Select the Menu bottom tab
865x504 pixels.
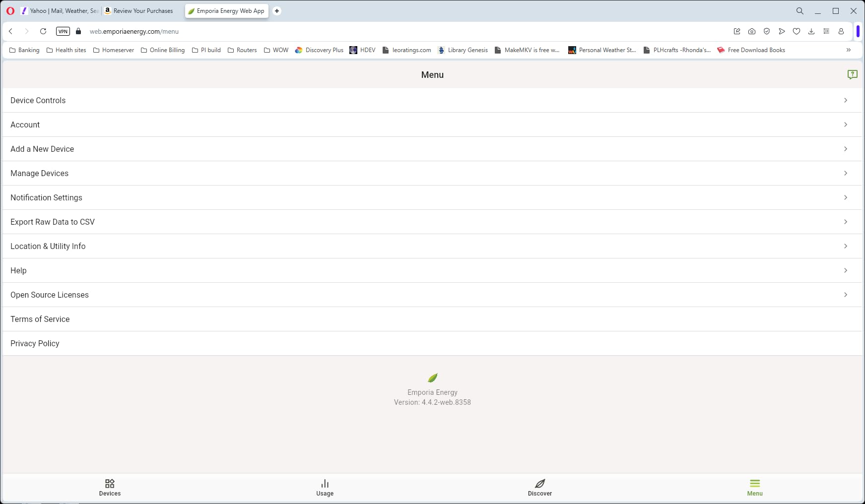(x=755, y=488)
